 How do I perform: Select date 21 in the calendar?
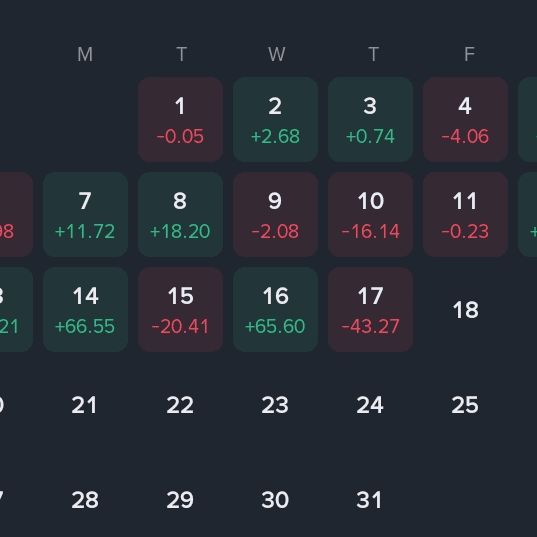[x=86, y=405]
